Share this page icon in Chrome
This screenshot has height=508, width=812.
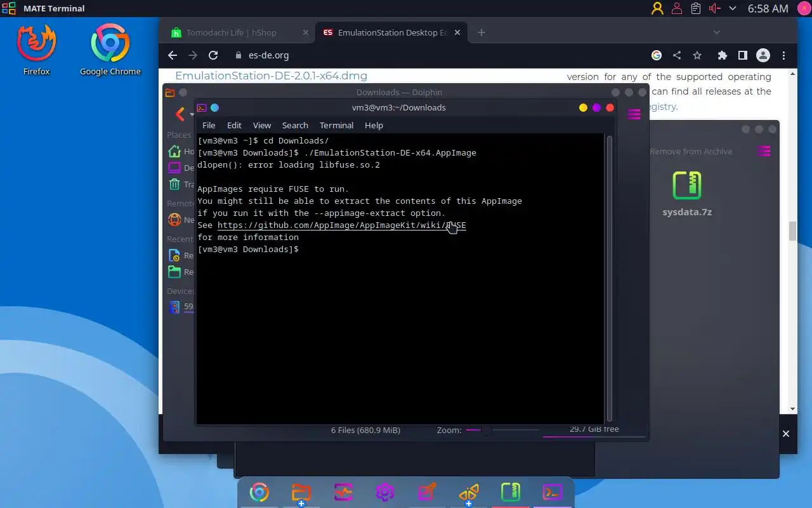point(677,55)
